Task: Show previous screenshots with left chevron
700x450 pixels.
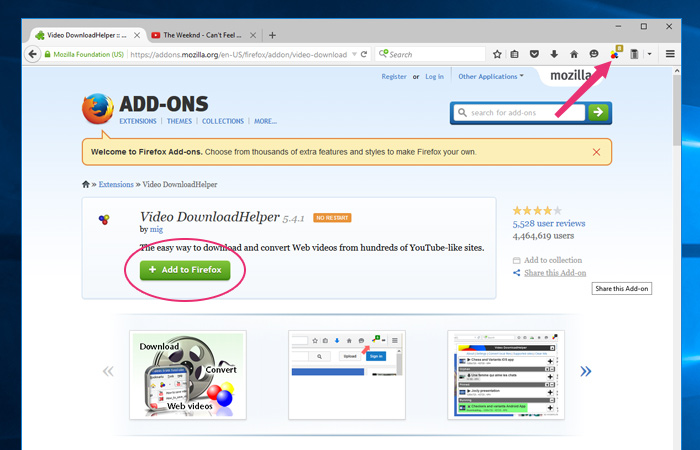Action: click(x=108, y=371)
